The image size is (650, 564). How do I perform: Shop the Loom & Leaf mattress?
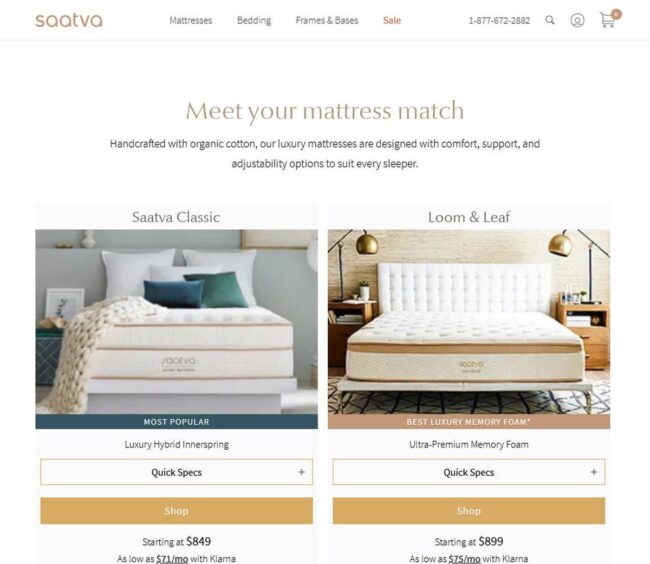tap(469, 511)
